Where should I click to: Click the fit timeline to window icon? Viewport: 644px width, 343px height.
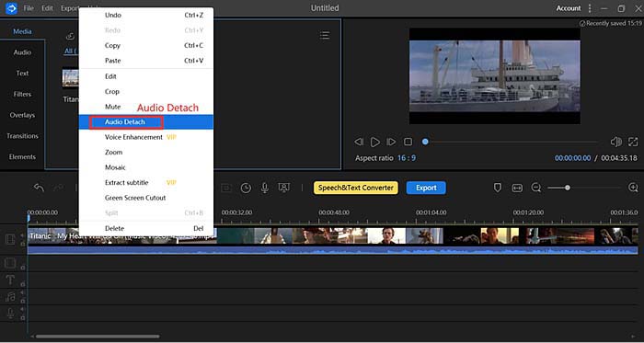pyautogui.click(x=517, y=188)
